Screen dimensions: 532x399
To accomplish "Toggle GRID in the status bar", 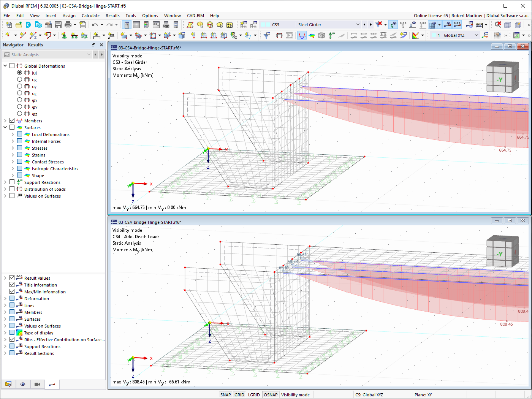I will click(x=239, y=395).
